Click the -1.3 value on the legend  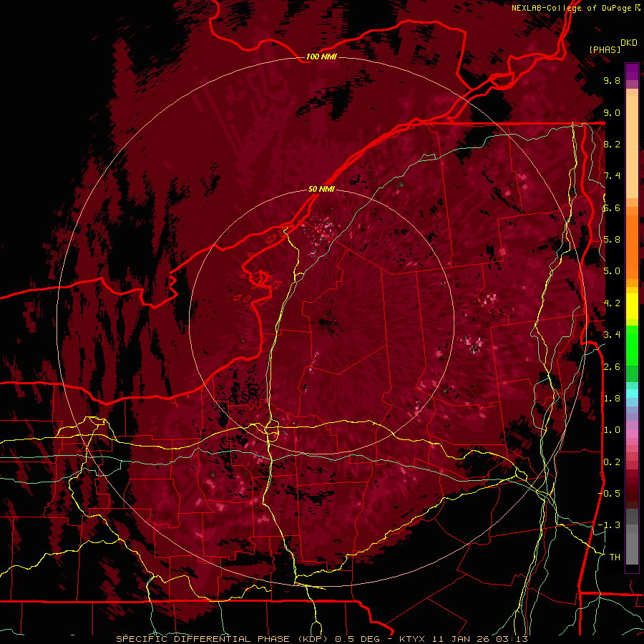coord(610,525)
